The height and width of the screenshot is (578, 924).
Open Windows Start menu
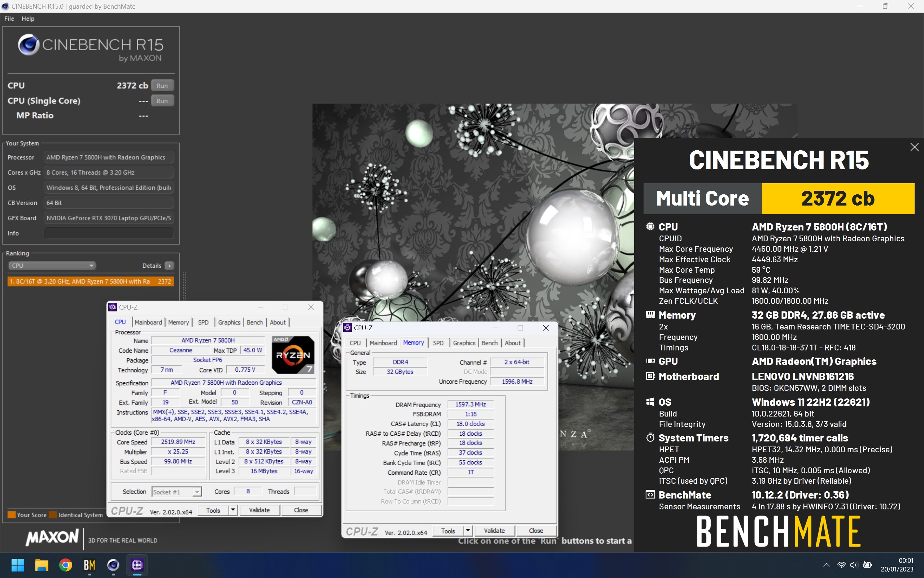click(x=18, y=565)
